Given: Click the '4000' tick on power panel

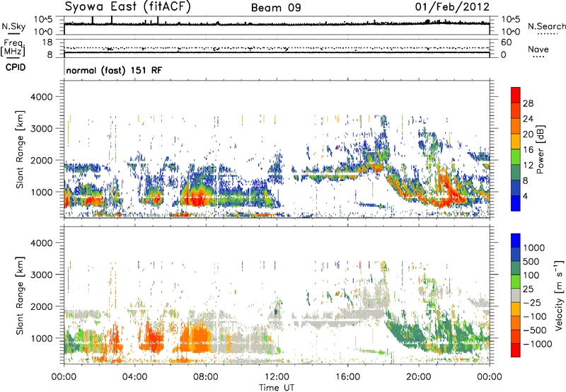Looking at the screenshot, I should click(x=42, y=97).
